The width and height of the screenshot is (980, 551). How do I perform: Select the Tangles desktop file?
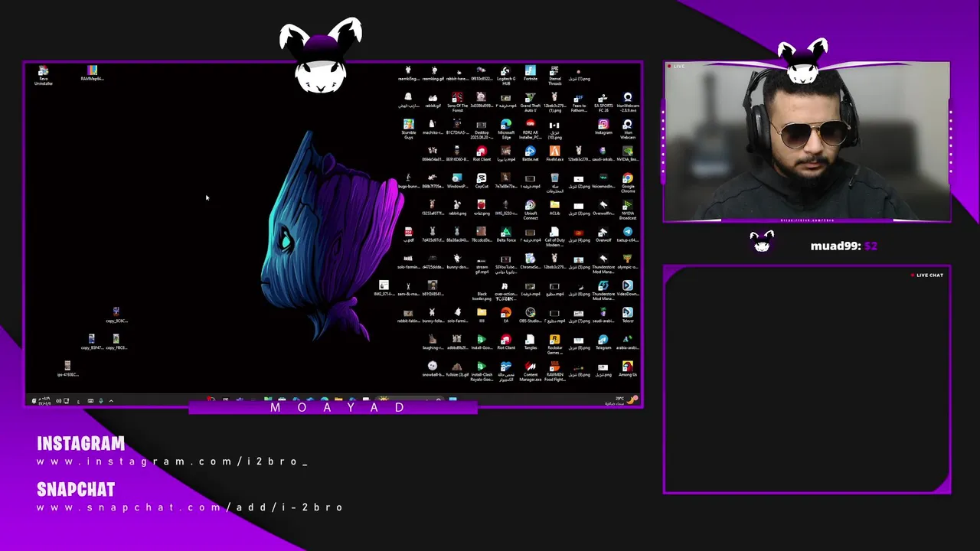point(531,341)
